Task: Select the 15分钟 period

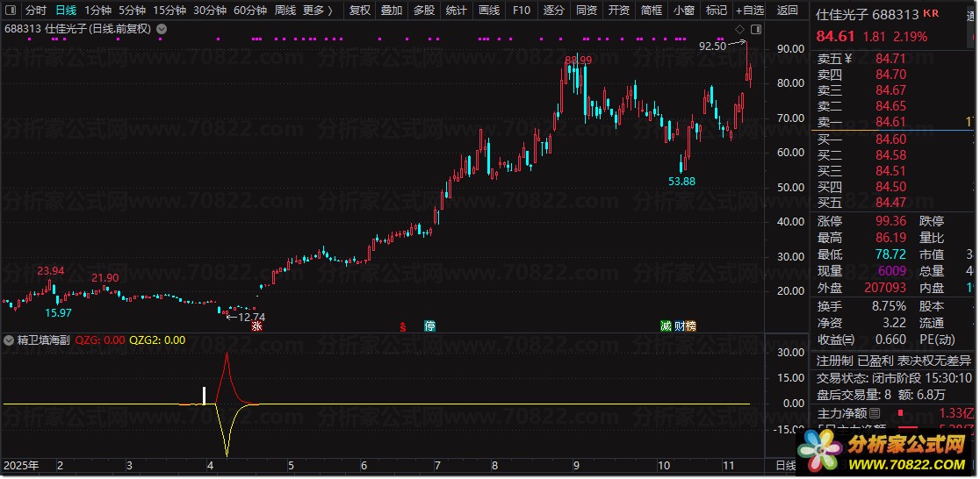Action: pos(169,10)
